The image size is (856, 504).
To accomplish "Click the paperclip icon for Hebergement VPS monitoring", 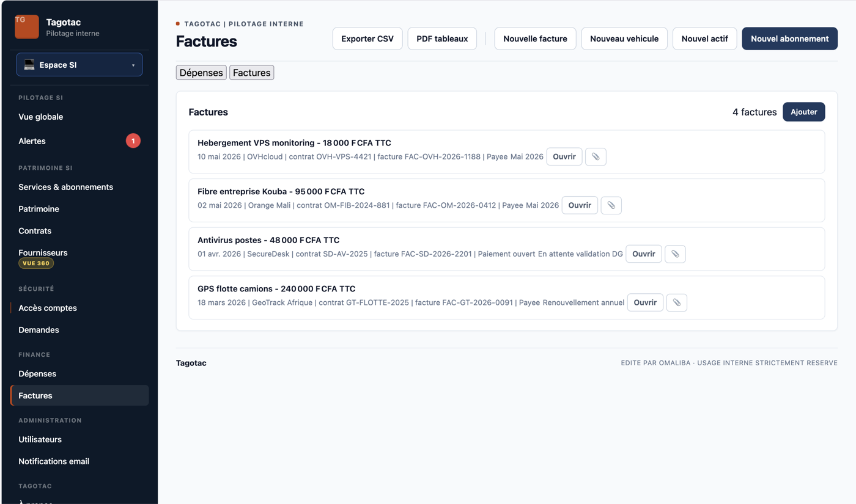I will tap(596, 156).
